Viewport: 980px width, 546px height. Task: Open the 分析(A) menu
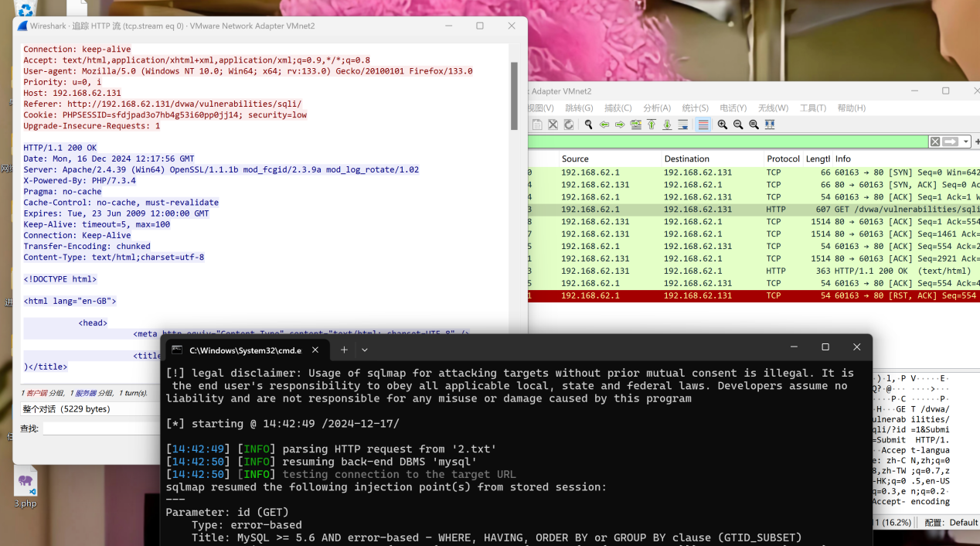657,108
